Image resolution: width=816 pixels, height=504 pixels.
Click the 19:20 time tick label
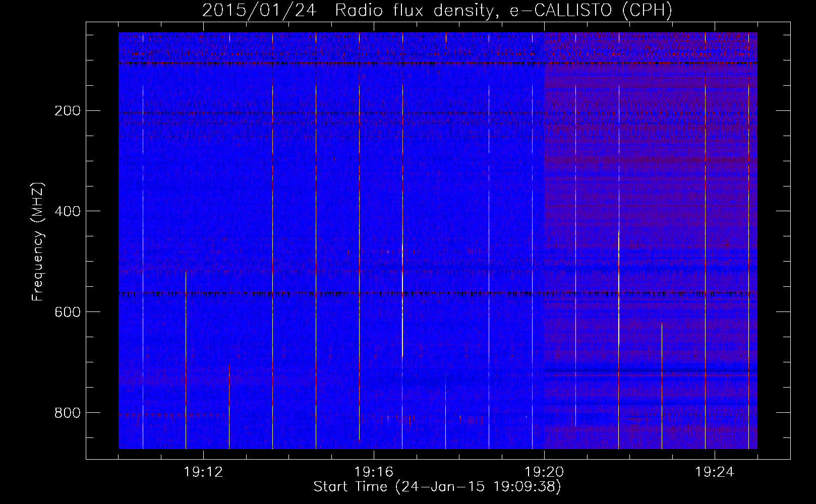tap(544, 472)
